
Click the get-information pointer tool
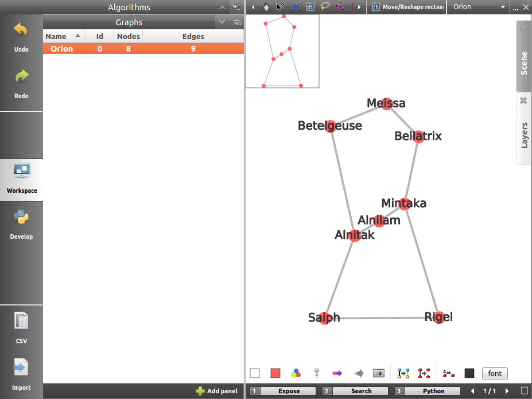[x=281, y=7]
